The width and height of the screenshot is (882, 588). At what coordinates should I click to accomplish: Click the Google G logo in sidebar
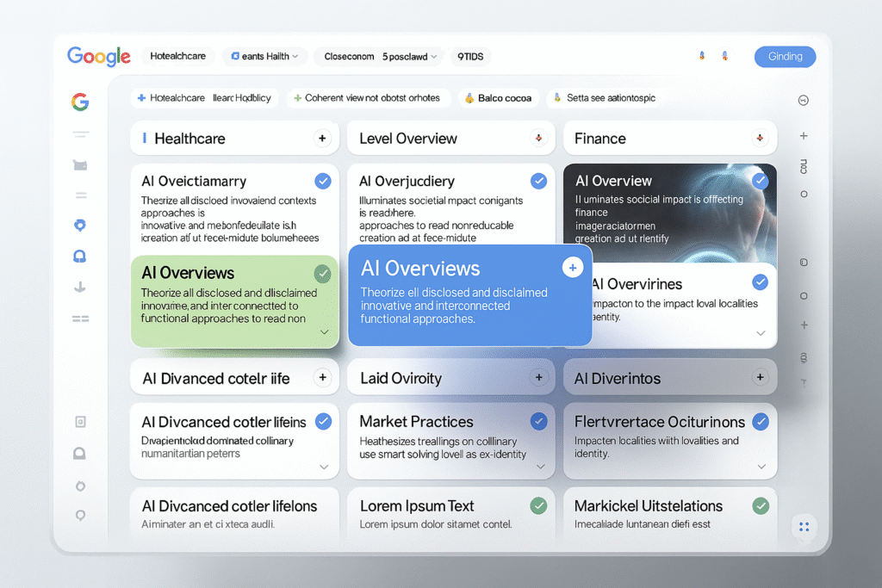80,102
